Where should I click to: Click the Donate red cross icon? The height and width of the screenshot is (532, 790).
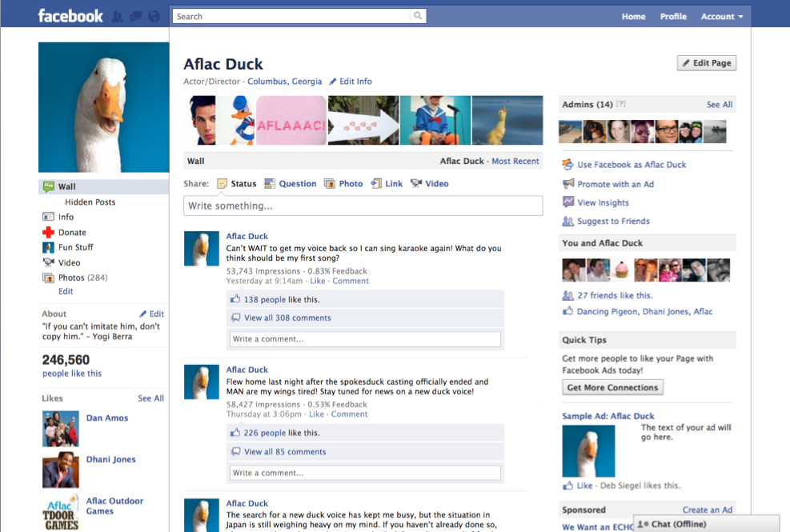[x=49, y=233]
